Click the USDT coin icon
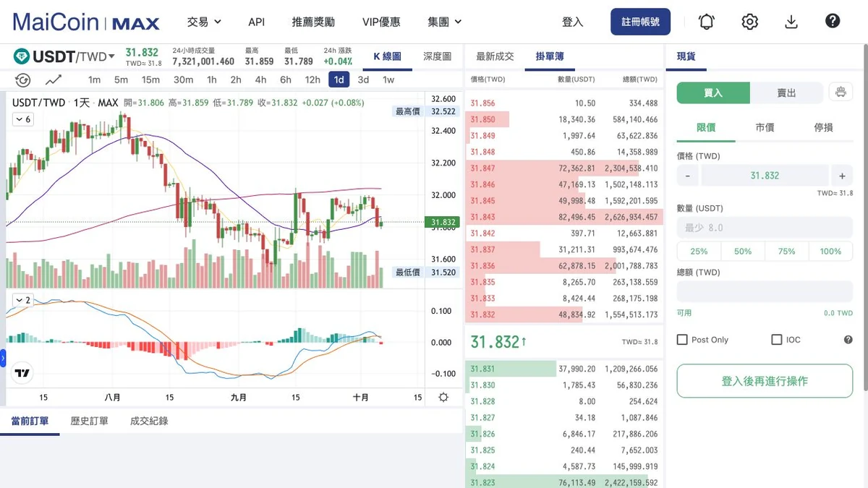 point(21,56)
